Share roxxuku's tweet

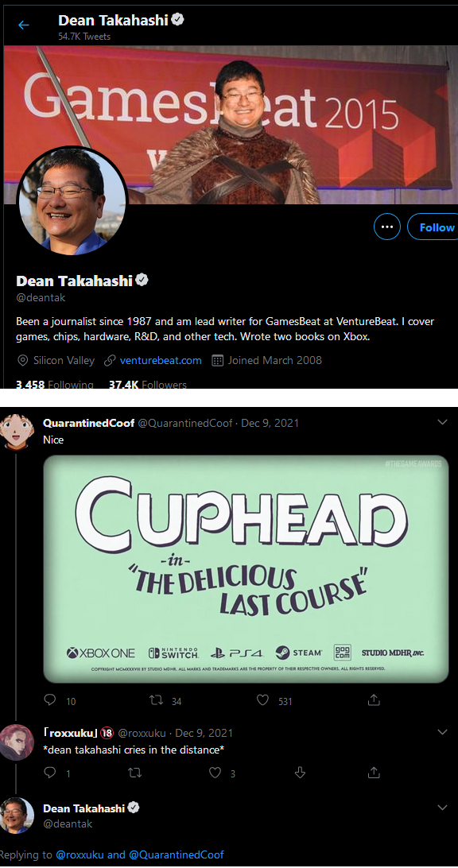tap(374, 773)
